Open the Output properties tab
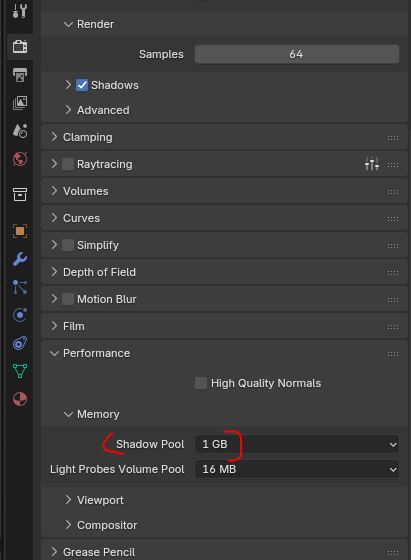The width and height of the screenshot is (411, 560). [20, 75]
